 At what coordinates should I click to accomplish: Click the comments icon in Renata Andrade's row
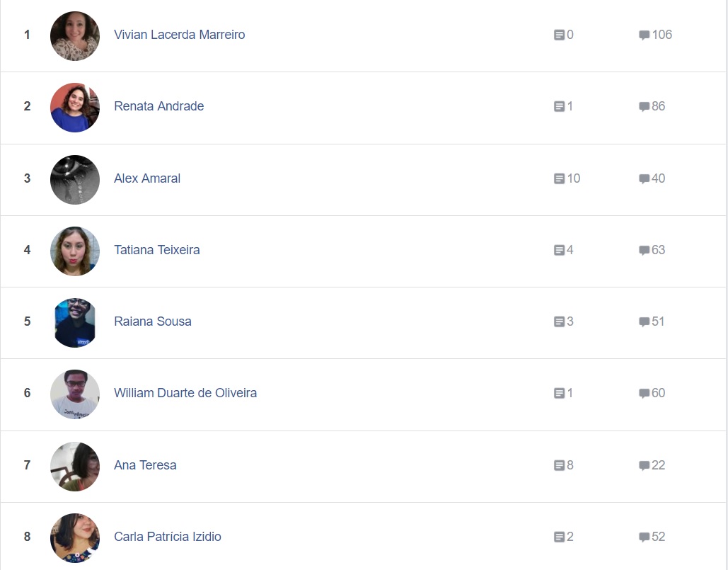point(644,106)
